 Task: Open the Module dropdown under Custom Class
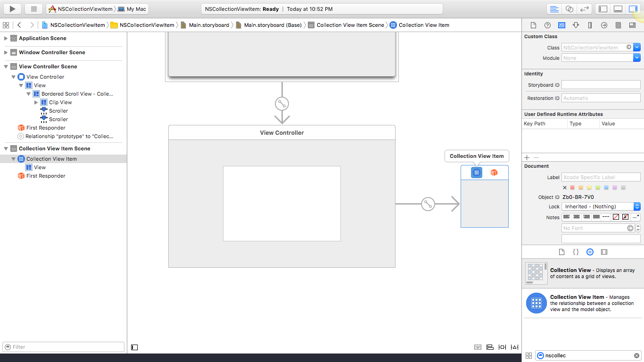[636, 58]
